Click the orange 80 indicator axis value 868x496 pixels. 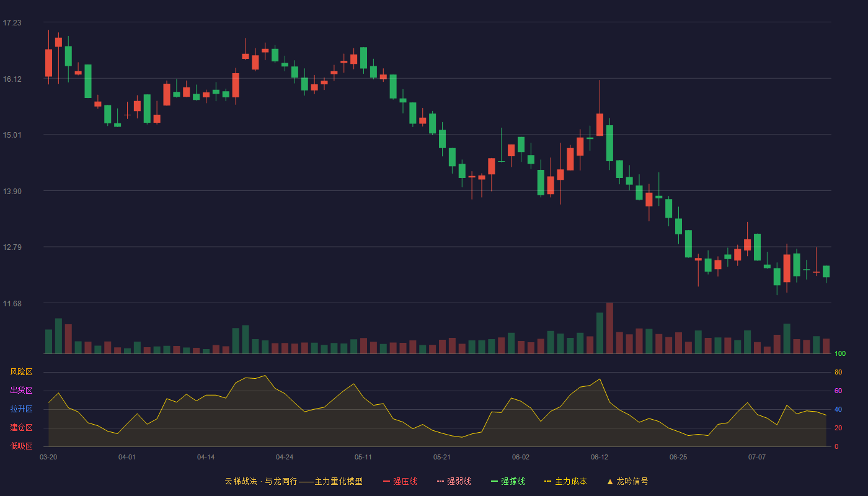838,373
